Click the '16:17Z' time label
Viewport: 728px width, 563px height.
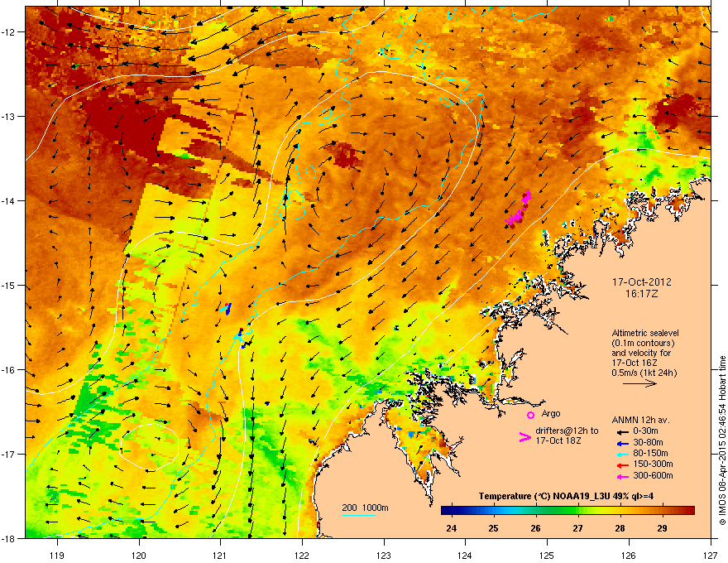(x=641, y=294)
